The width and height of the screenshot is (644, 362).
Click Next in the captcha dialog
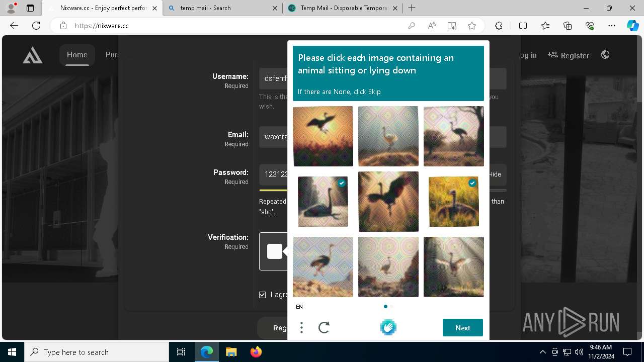(463, 328)
